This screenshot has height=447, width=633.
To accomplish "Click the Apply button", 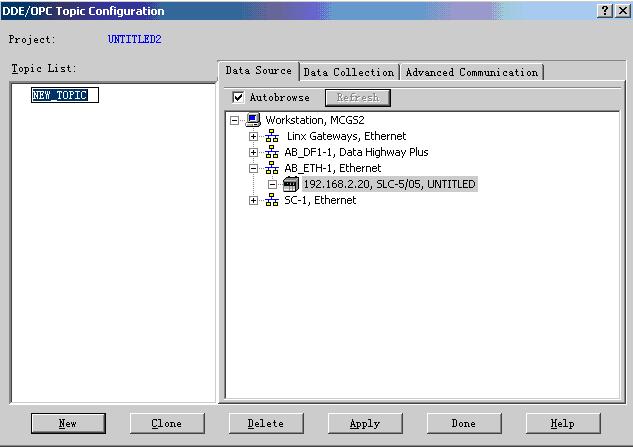I will (364, 423).
